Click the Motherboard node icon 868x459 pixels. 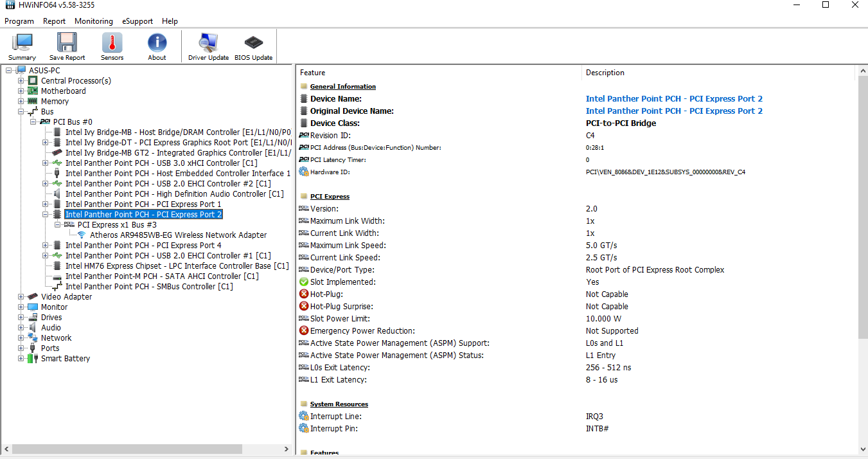(33, 91)
